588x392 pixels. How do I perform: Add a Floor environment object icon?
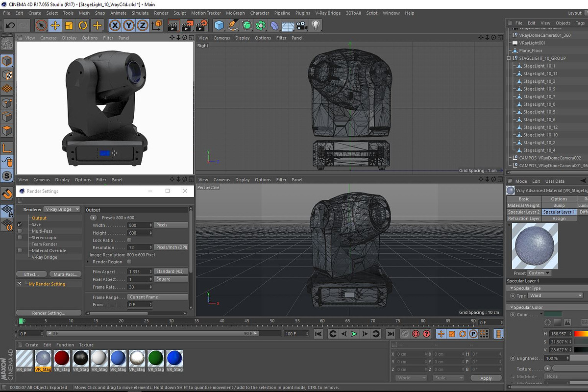[x=288, y=25]
